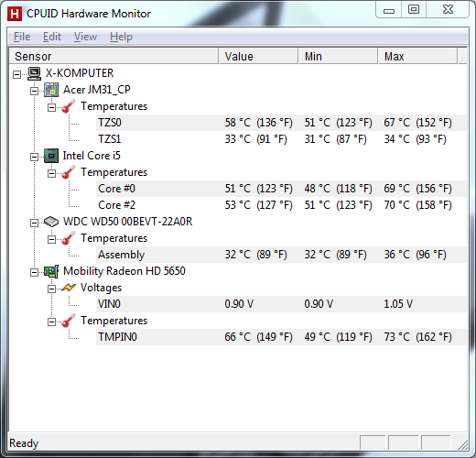Collapse the WDC WD50 00BEVT-22A0R node

click(34, 223)
